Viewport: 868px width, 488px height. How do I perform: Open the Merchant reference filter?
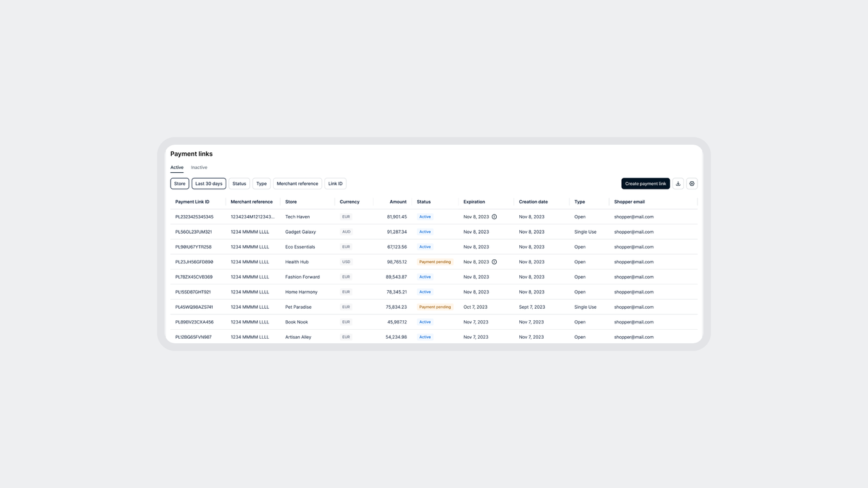pos(297,183)
